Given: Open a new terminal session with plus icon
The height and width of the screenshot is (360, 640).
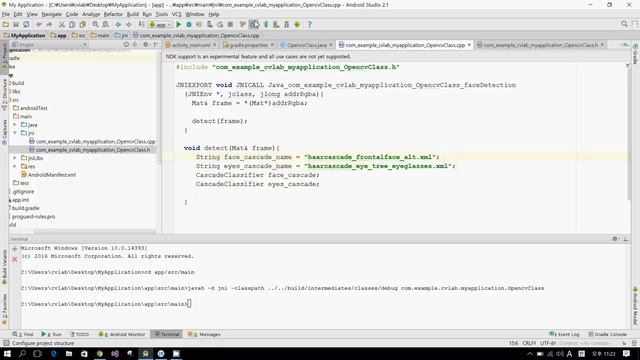Looking at the screenshot, I should [x=14, y=248].
